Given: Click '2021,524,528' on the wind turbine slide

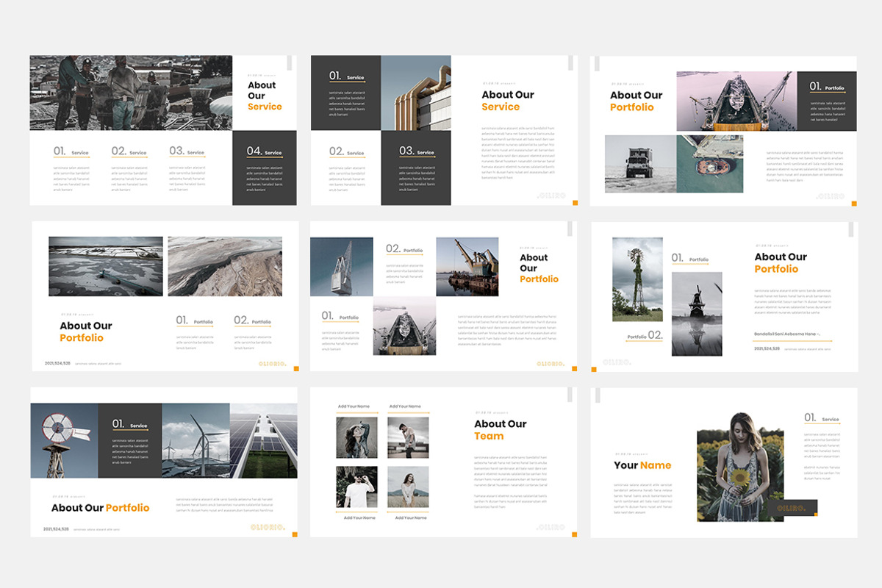Looking at the screenshot, I should pos(57,529).
